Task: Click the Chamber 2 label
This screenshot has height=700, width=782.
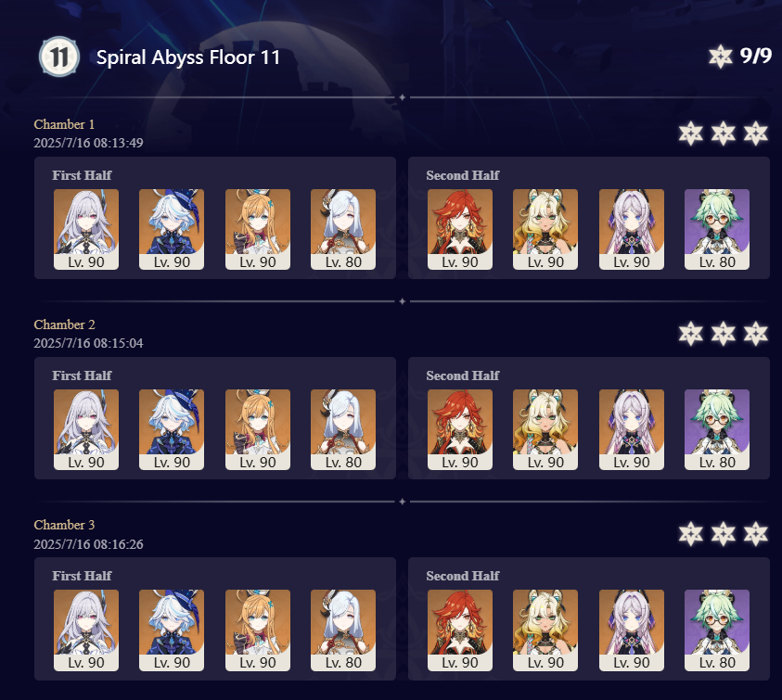Action: tap(64, 325)
